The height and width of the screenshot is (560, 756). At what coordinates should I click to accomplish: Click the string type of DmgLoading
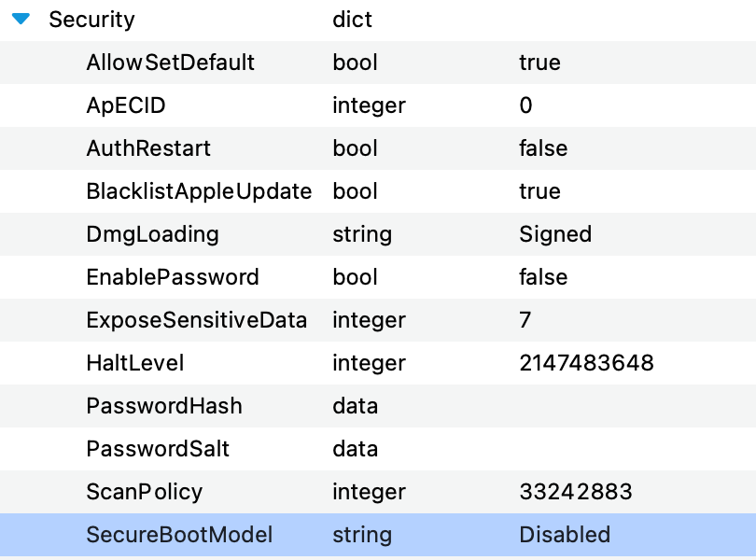coord(362,235)
